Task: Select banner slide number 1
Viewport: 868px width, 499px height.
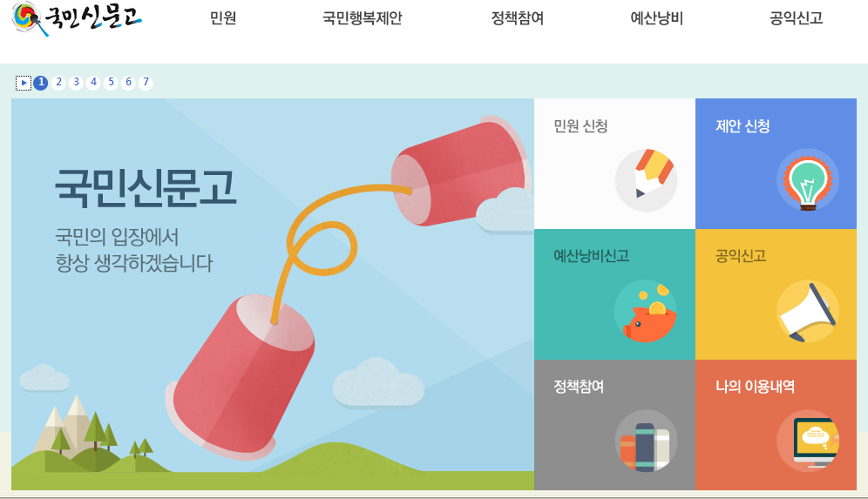Action: (x=40, y=83)
